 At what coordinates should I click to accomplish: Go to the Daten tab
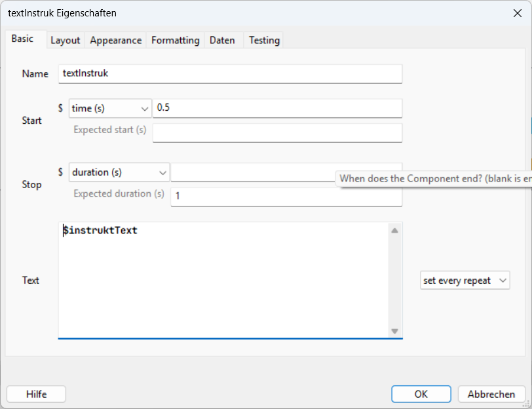click(222, 41)
